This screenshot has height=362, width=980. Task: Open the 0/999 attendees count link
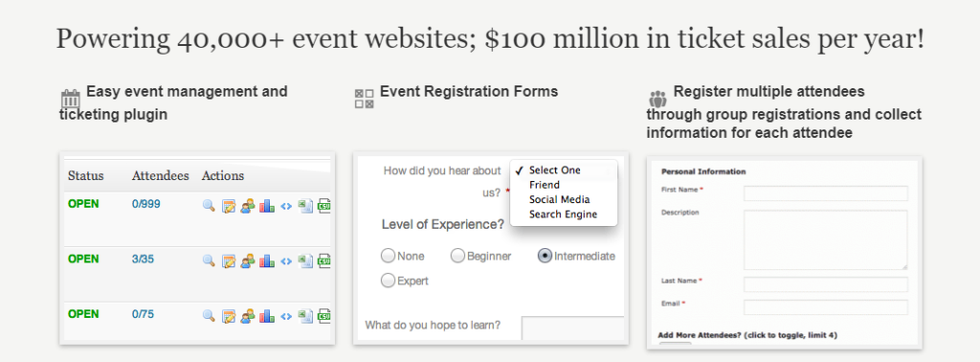coord(146,204)
